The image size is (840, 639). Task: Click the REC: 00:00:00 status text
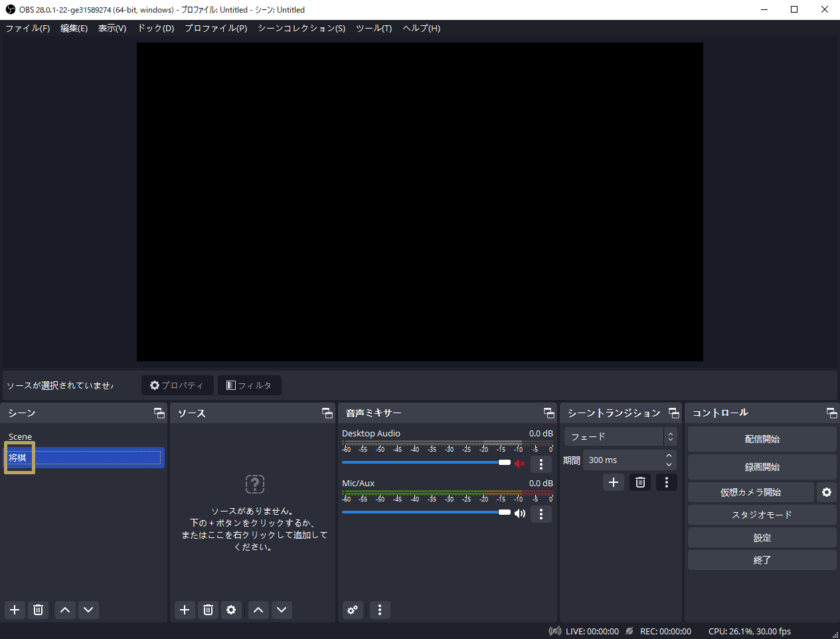[665, 632]
